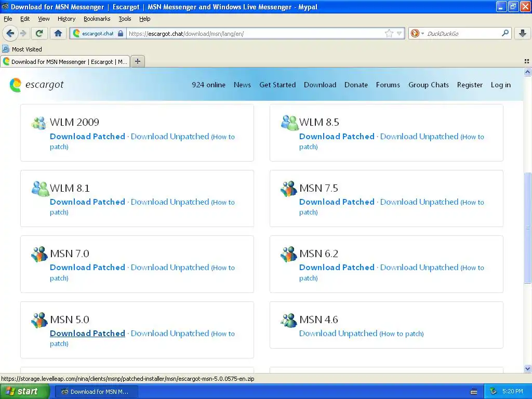Reload the page with the refresh icon

(x=39, y=33)
